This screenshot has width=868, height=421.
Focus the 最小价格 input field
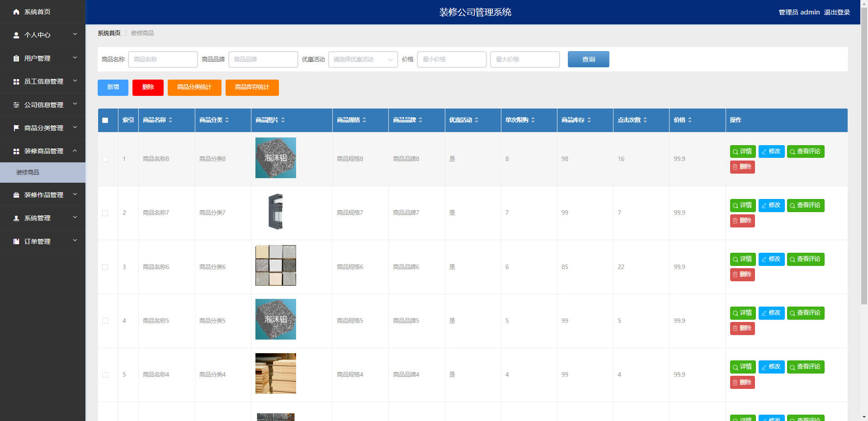point(452,59)
